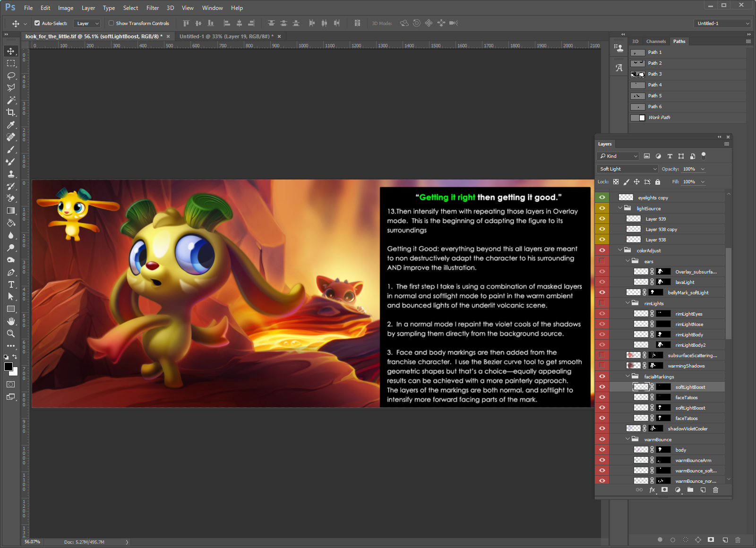756x548 pixels.
Task: Open the Kind filter dropdown
Action: pyautogui.click(x=619, y=156)
